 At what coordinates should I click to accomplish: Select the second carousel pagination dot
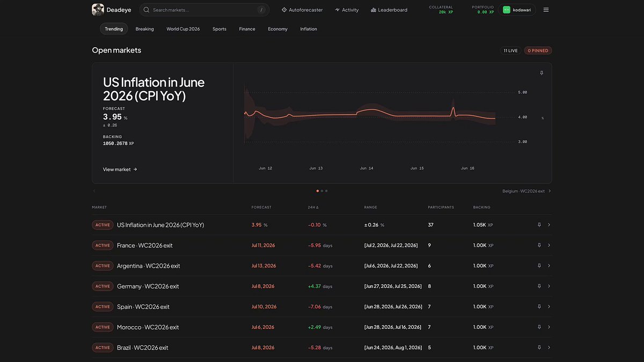pos(322,191)
